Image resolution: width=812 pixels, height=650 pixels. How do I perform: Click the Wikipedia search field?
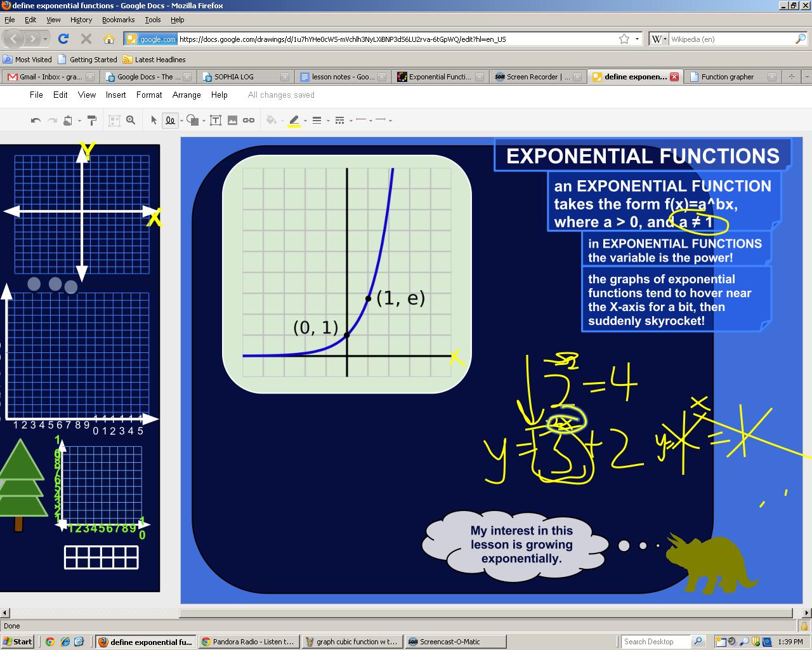730,39
